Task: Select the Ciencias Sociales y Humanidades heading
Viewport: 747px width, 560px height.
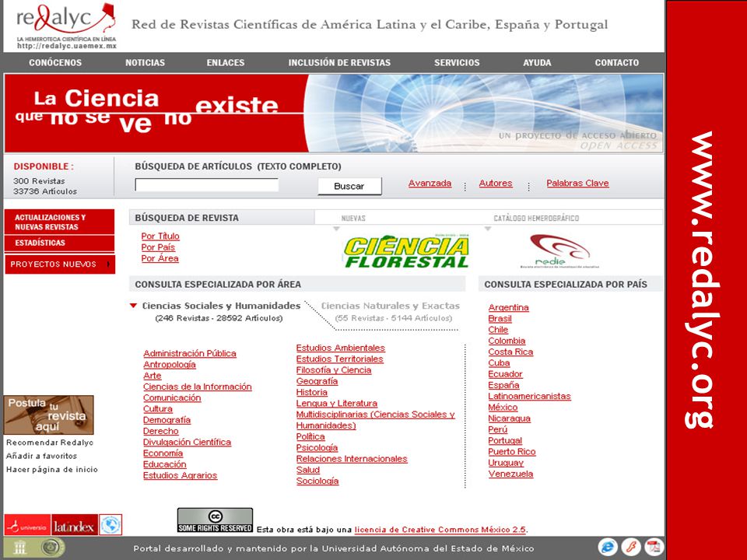Action: tap(222, 306)
